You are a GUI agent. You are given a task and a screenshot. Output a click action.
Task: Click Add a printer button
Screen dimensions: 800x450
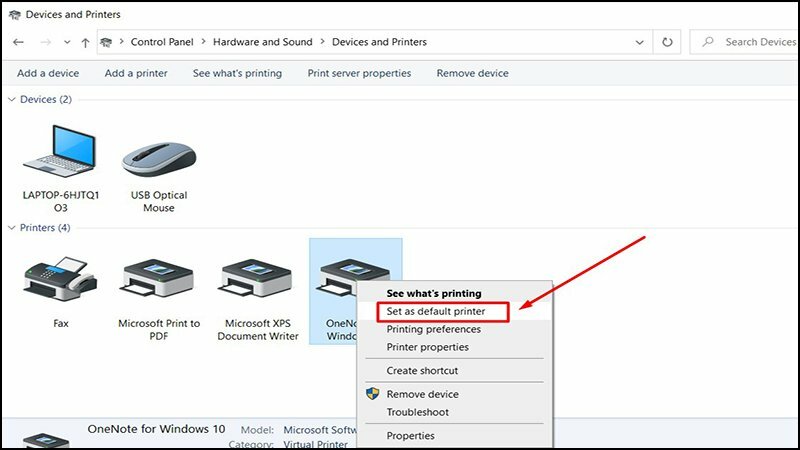[x=136, y=73]
